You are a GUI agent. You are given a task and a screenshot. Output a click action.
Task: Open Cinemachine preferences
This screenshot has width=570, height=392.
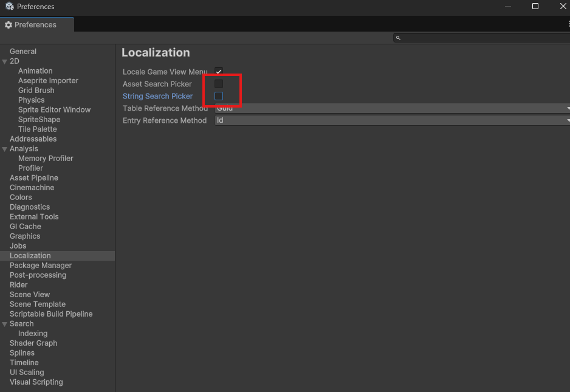click(x=32, y=188)
